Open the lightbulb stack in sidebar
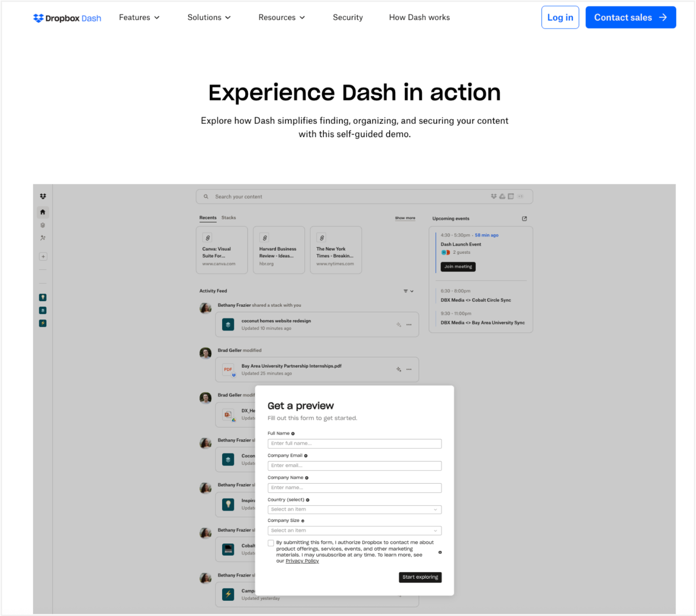This screenshot has height=616, width=696. click(43, 297)
